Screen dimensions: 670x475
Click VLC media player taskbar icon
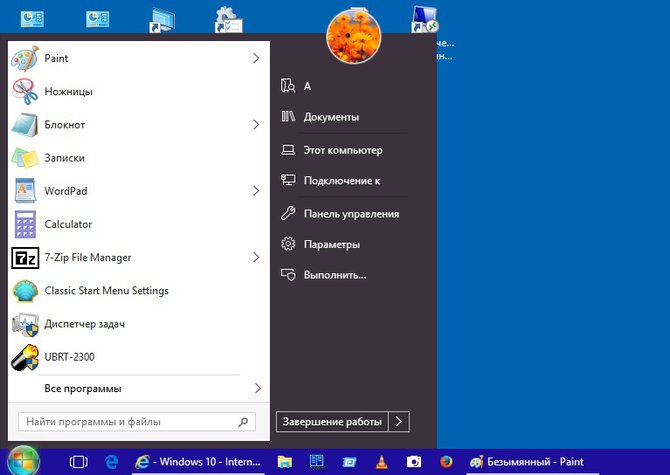coord(381,462)
